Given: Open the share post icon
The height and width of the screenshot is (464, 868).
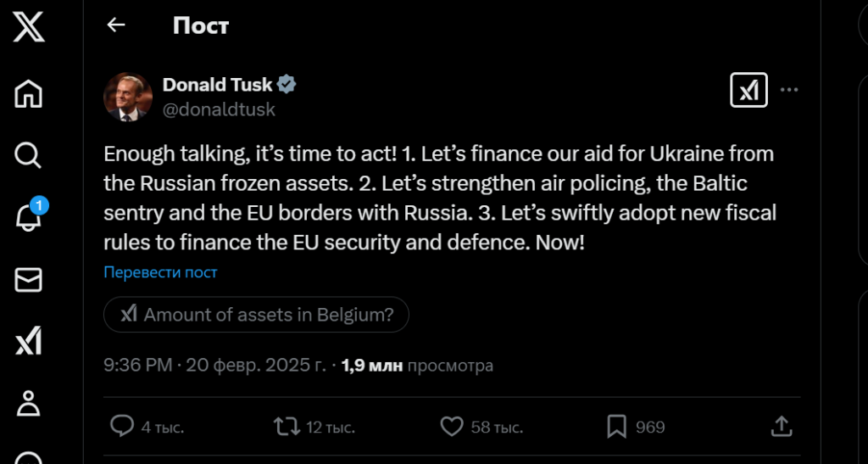Looking at the screenshot, I should coord(782,426).
